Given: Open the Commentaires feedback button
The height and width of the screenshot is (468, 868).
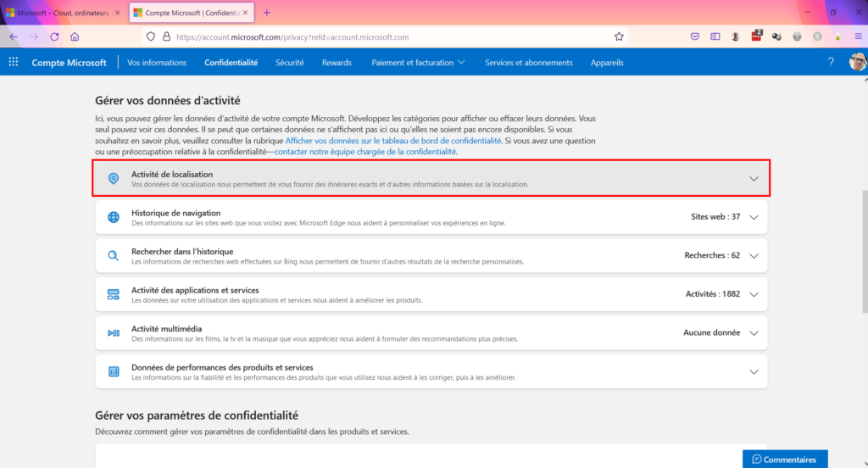Looking at the screenshot, I should pos(785,460).
